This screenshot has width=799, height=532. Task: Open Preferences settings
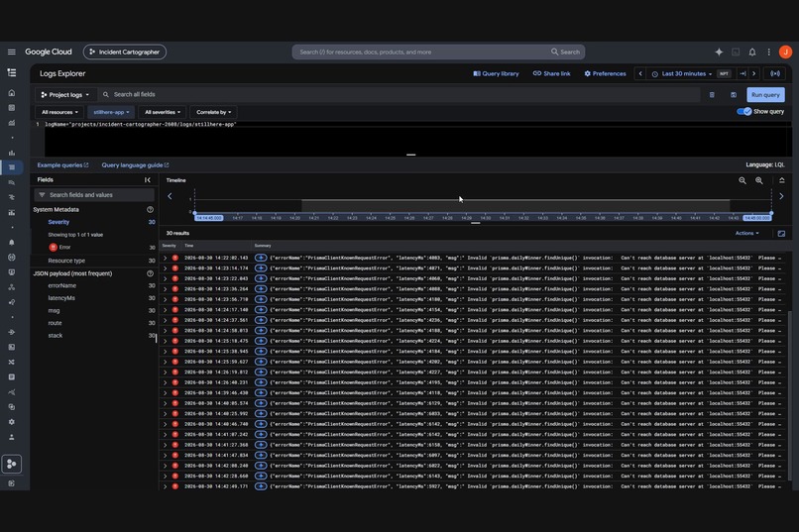tap(605, 74)
